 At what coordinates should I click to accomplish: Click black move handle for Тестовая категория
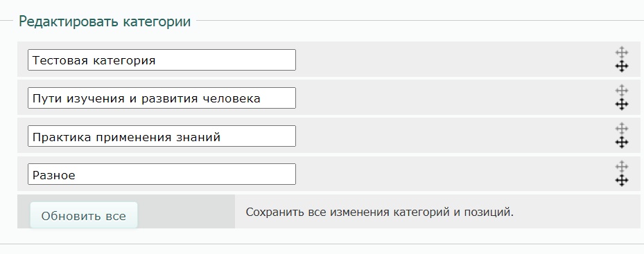coord(622,66)
